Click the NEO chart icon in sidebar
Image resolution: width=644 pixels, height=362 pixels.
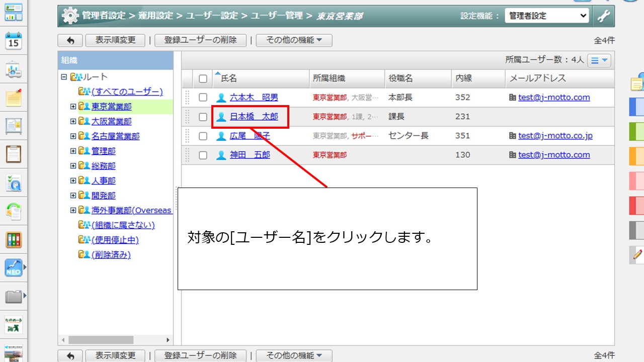pyautogui.click(x=14, y=267)
